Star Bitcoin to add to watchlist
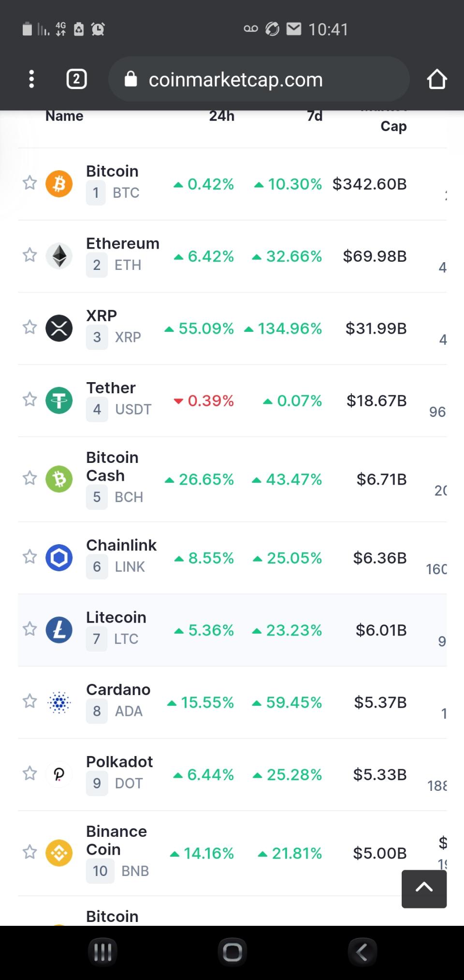 pos(30,183)
